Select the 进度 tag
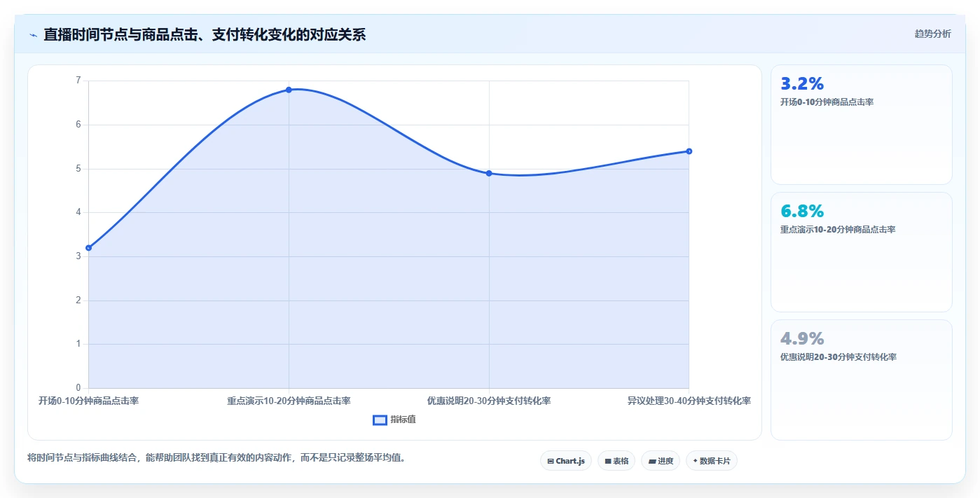The image size is (980, 498). click(661, 461)
